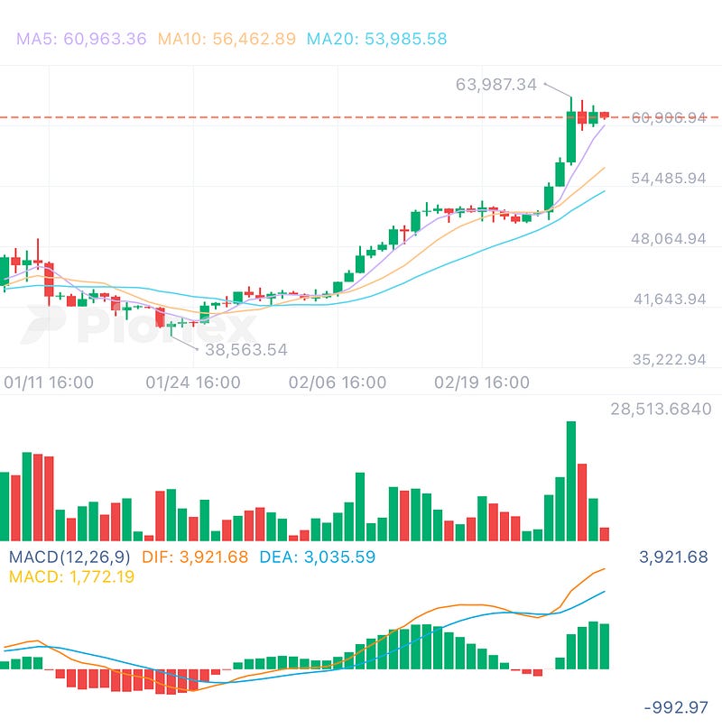This screenshot has height=728, width=722.
Task: Select the volume scale value 28,513.6840
Action: tap(661, 409)
